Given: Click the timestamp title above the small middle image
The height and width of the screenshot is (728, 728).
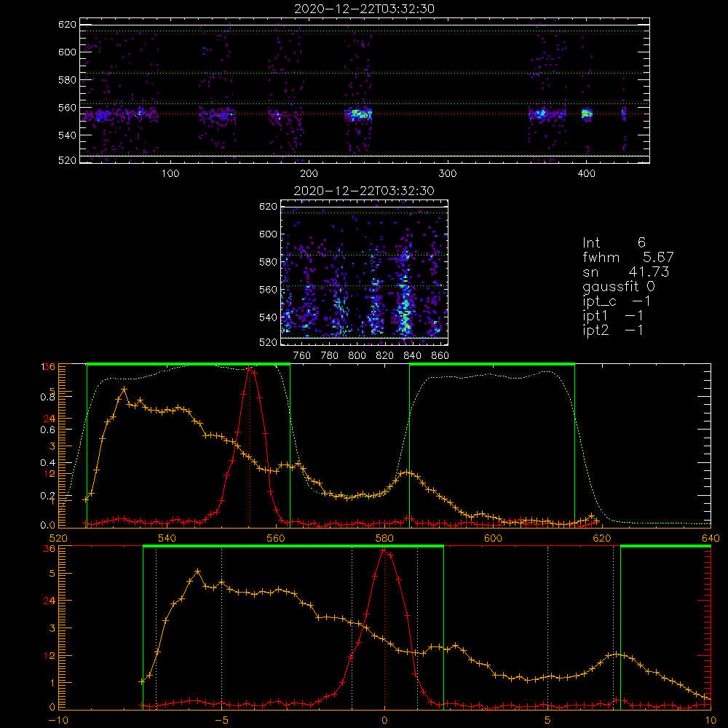Looking at the screenshot, I should pos(364,191).
